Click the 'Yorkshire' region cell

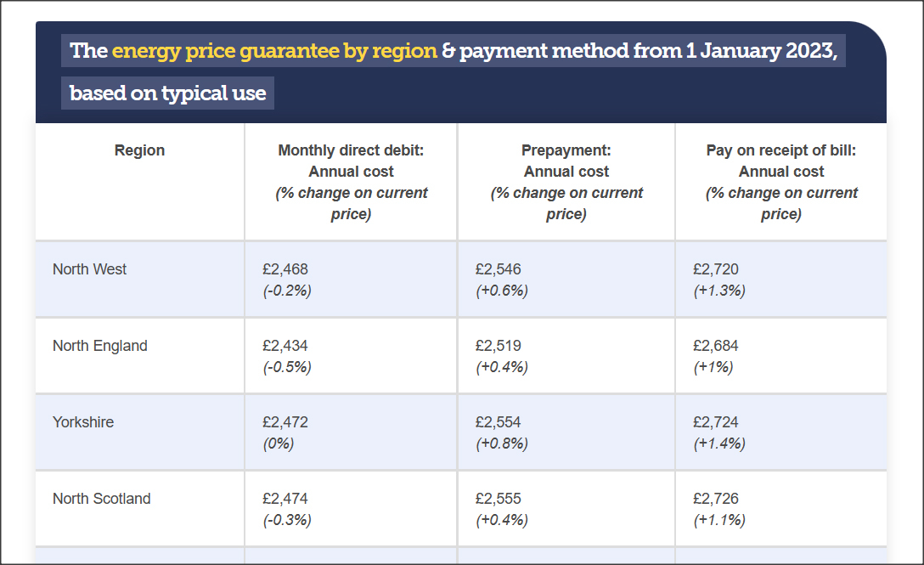tap(83, 422)
